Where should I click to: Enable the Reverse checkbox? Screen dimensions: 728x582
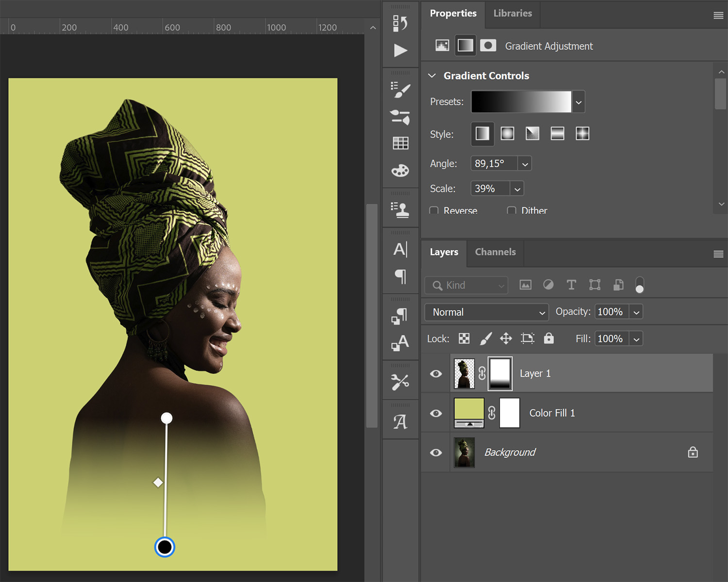[434, 210]
